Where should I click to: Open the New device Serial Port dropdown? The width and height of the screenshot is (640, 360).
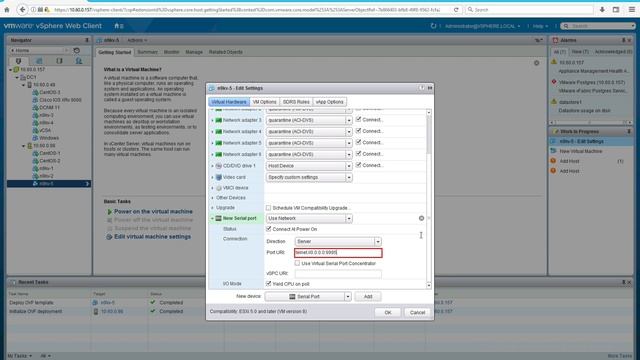[x=308, y=297]
